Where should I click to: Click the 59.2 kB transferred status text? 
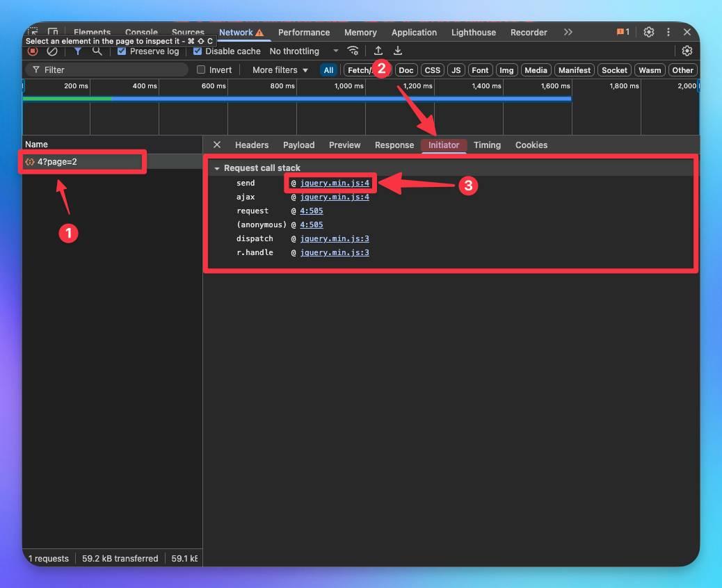pyautogui.click(x=120, y=558)
